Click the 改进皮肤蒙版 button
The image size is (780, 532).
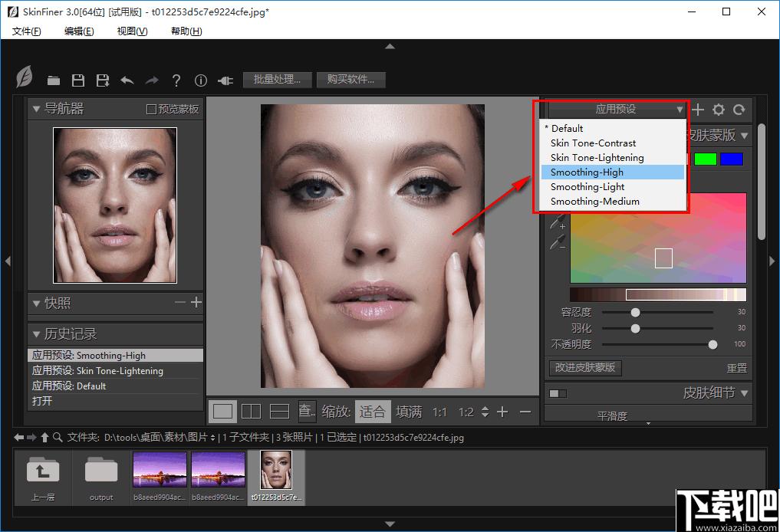pos(585,367)
